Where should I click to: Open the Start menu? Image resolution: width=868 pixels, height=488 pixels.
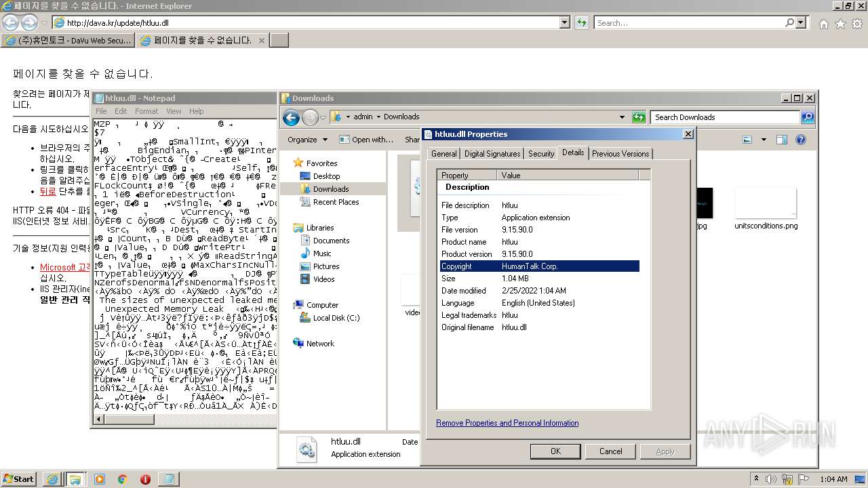(x=19, y=479)
